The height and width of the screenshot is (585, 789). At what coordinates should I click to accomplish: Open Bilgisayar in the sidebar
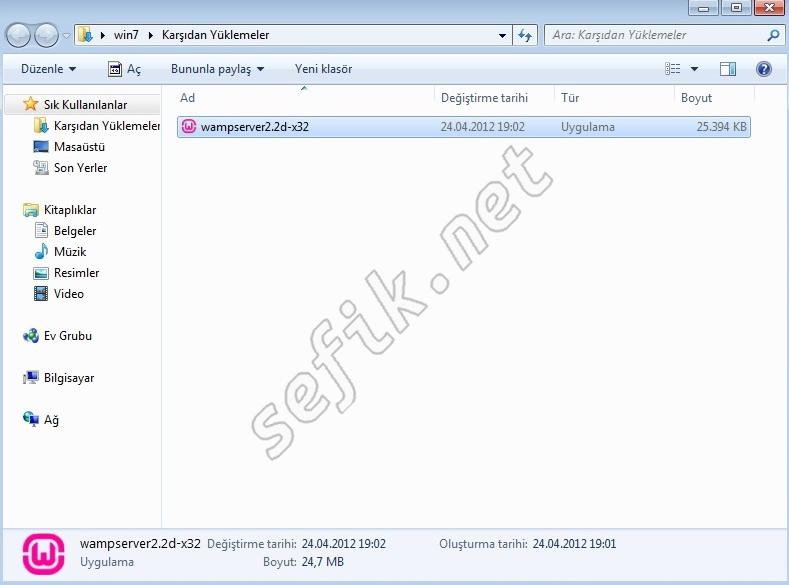coord(69,378)
